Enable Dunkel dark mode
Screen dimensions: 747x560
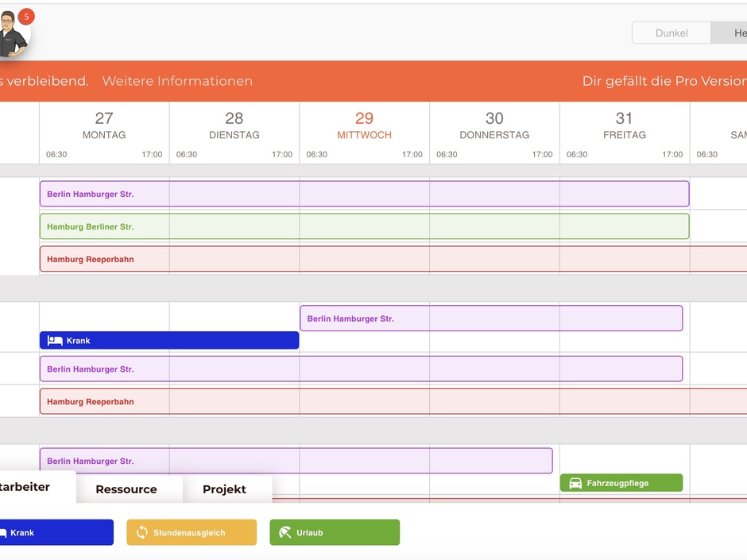(x=670, y=33)
